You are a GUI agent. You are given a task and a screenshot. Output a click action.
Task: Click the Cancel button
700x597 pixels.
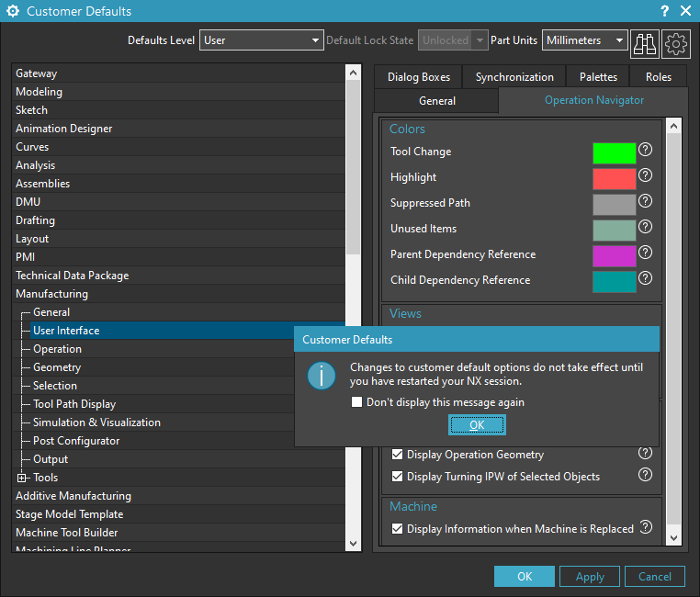click(655, 577)
